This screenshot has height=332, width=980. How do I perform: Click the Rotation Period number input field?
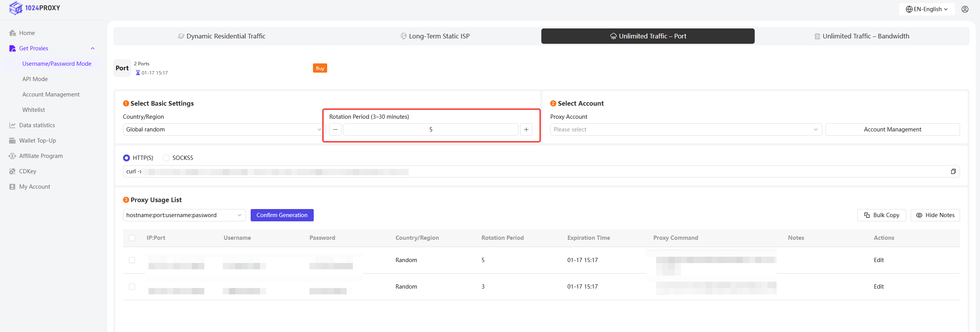pyautogui.click(x=430, y=129)
